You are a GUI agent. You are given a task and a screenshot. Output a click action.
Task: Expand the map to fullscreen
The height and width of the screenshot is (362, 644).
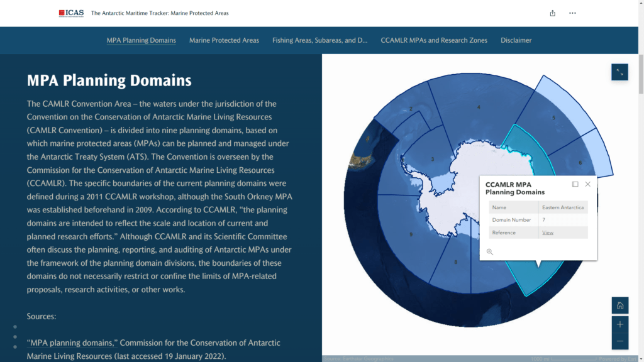click(x=619, y=72)
